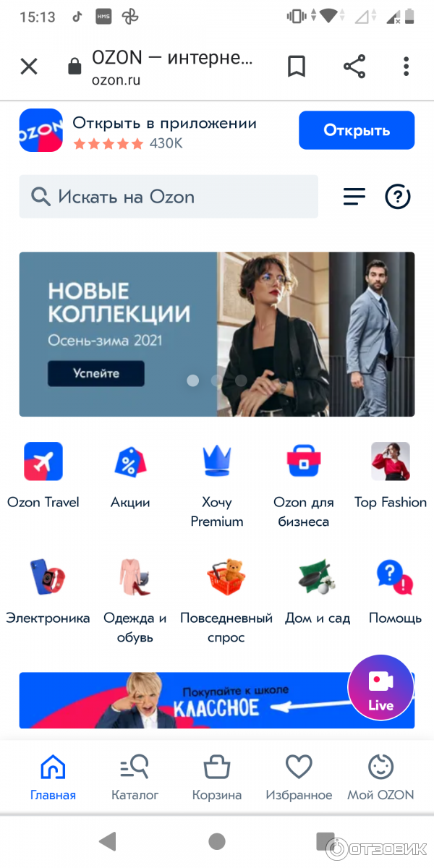
Task: Launch the Live video floating button
Action: [380, 688]
